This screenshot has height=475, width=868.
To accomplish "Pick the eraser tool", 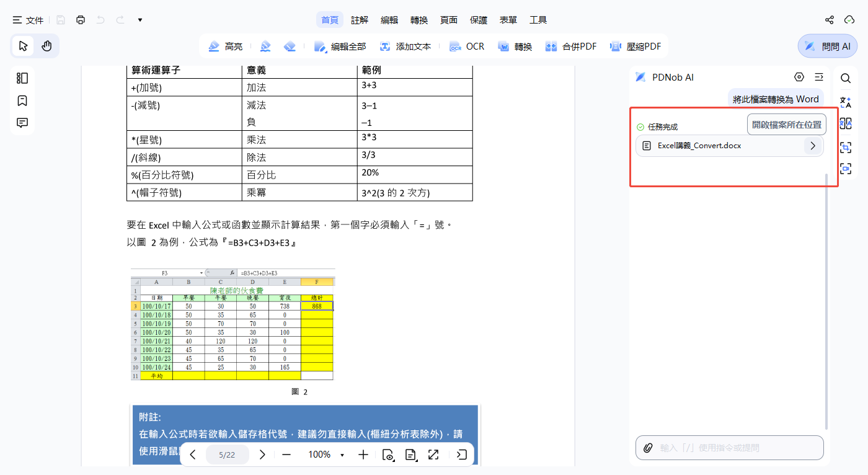I will 290,47.
